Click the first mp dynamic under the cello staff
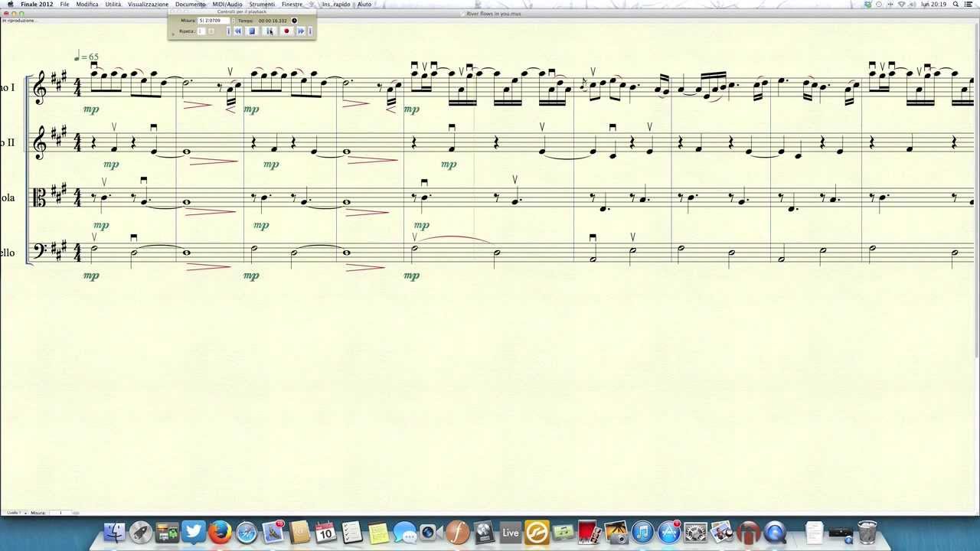Image resolution: width=980 pixels, height=551 pixels. click(91, 275)
